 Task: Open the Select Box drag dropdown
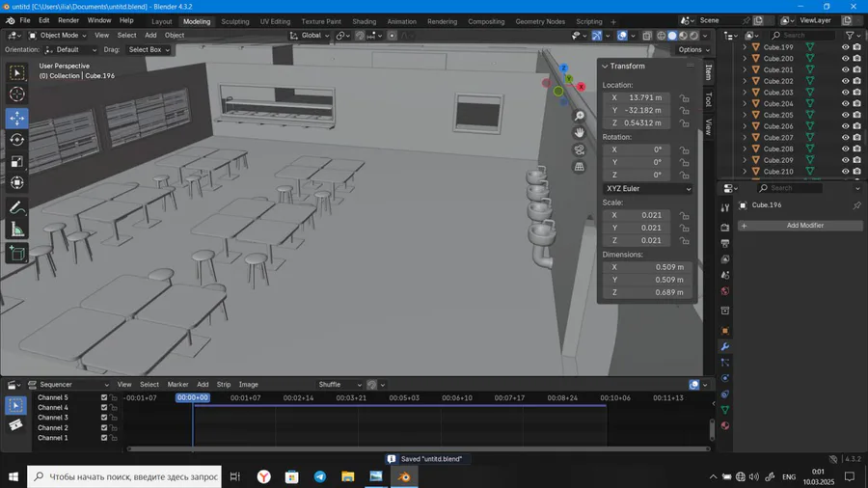tap(149, 50)
